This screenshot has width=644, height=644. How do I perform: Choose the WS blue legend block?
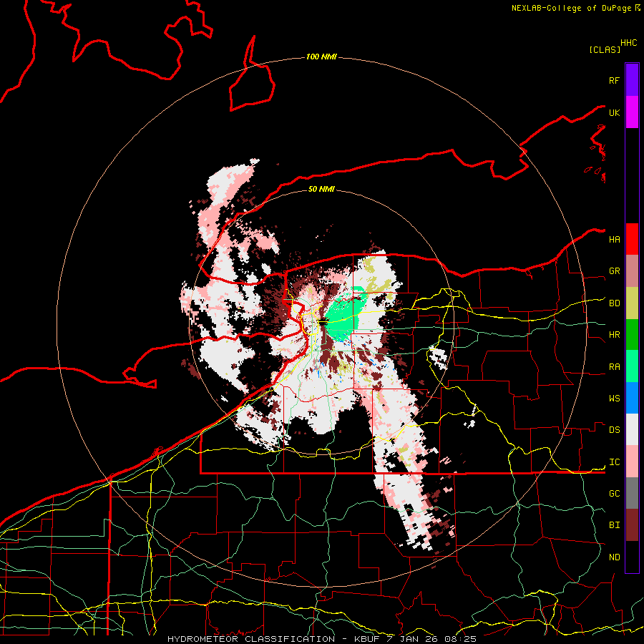coord(632,398)
